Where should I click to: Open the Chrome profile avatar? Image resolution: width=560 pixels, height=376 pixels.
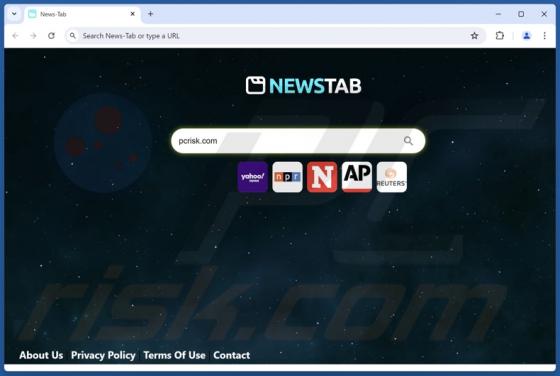click(526, 36)
